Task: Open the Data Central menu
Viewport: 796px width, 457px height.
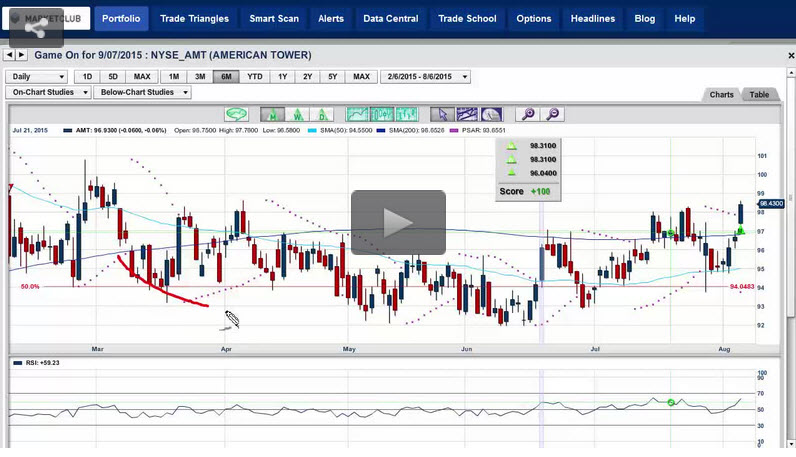Action: [x=391, y=19]
